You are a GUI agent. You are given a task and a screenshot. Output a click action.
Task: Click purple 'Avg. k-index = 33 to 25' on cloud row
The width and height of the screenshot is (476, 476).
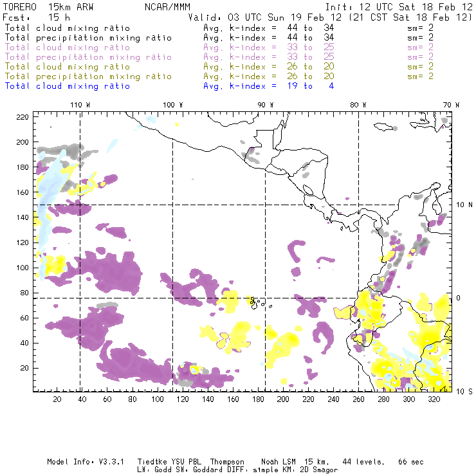tap(269, 48)
